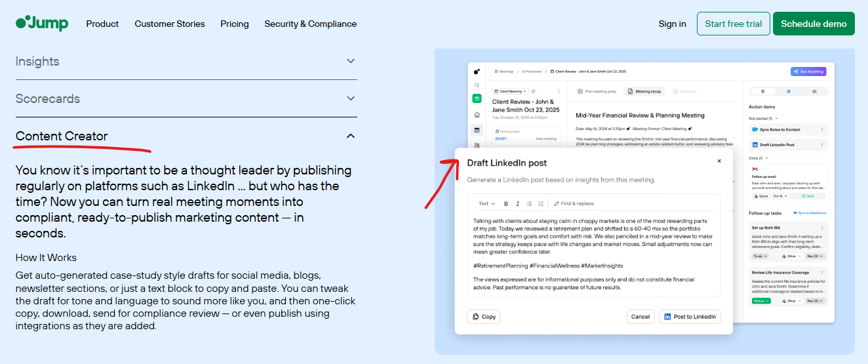The image size is (868, 364).
Task: Click the home icon in mockup sidebar
Action: [x=477, y=115]
